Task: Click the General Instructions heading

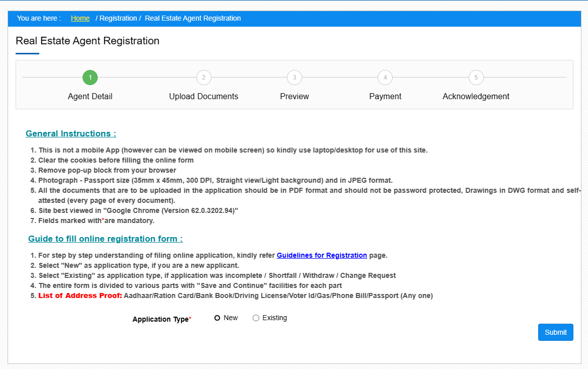Action: point(71,133)
